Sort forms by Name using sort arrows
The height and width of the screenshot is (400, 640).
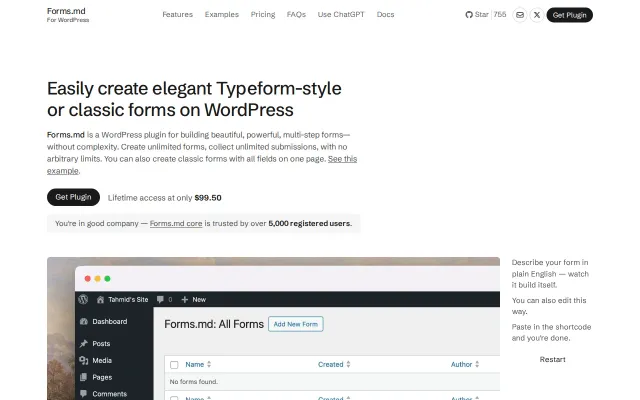tap(209, 364)
